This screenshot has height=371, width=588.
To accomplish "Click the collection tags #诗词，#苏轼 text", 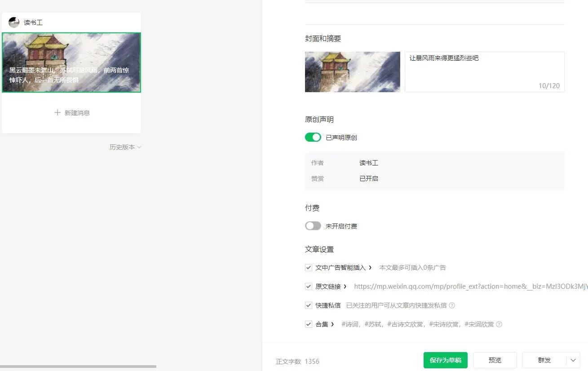I will point(417,324).
